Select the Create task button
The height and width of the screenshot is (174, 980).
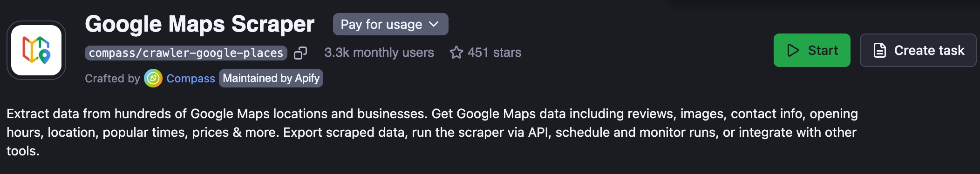tap(918, 50)
